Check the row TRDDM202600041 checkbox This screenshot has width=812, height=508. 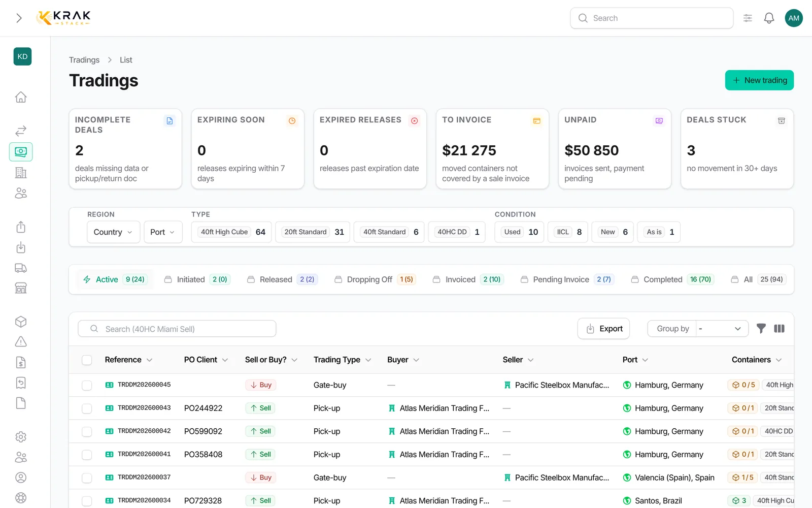[87, 454]
